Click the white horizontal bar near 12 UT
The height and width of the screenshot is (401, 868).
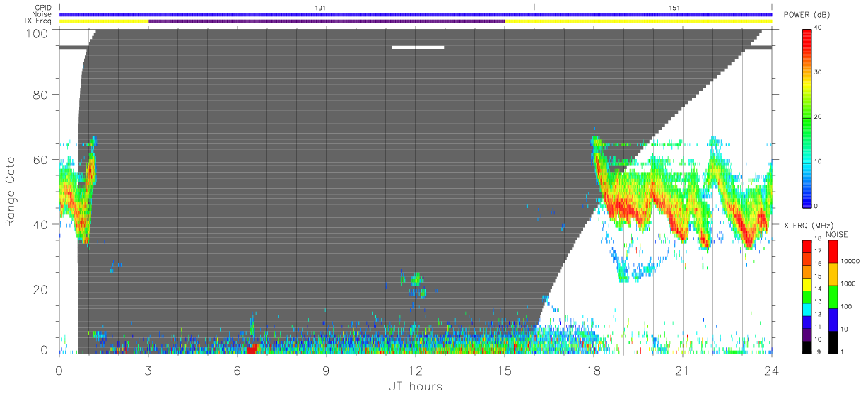[418, 47]
